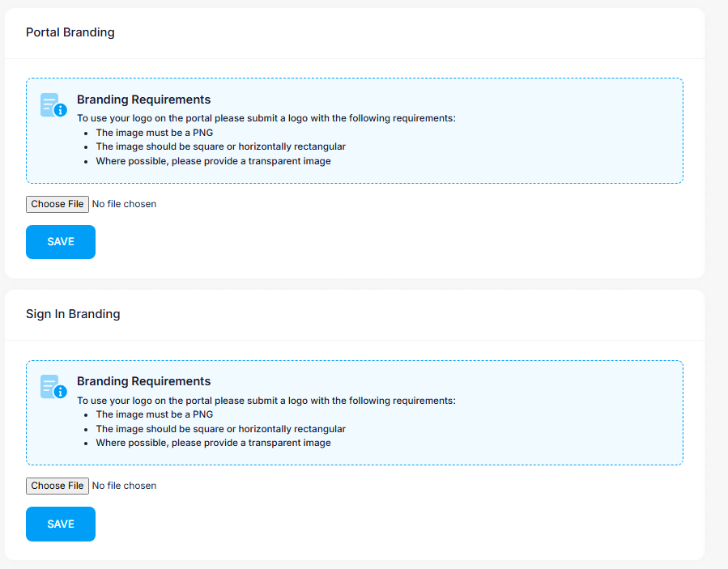Click the logo submission intro sentence in Sign In Branding
The height and width of the screenshot is (569, 728).
266,401
